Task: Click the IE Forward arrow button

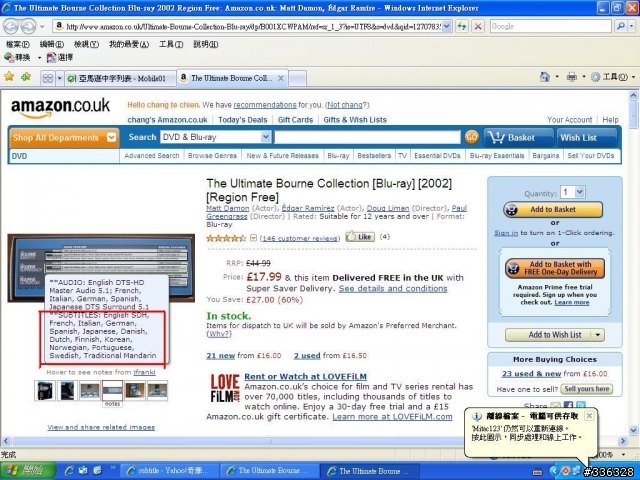Action: [29, 27]
